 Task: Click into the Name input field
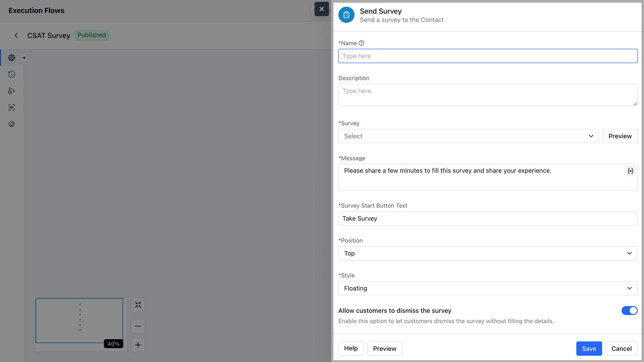[x=488, y=56]
